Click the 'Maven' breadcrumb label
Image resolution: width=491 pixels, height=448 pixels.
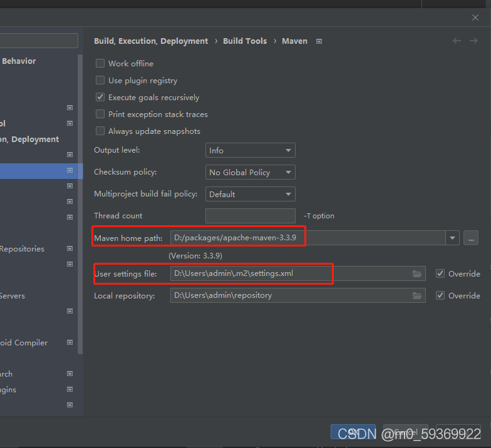point(294,41)
